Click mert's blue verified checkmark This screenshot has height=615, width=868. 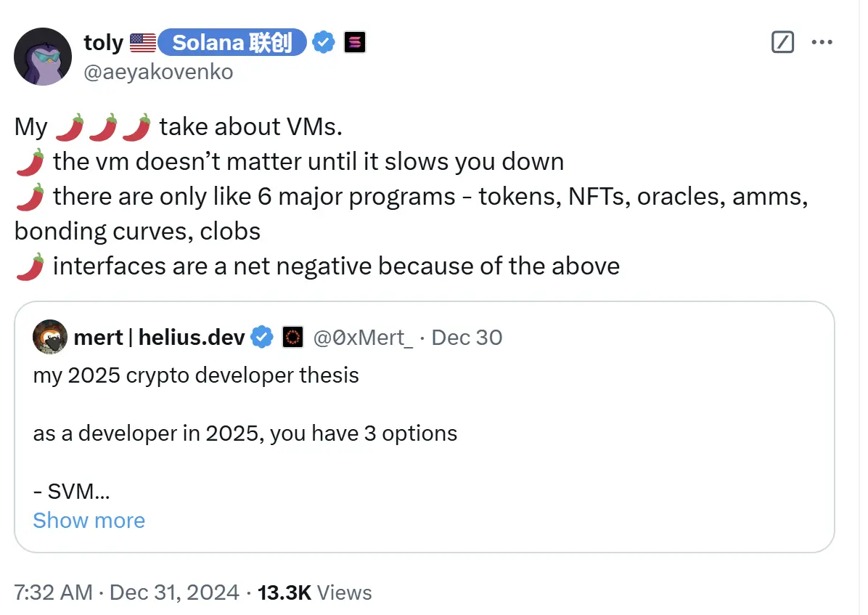[262, 338]
